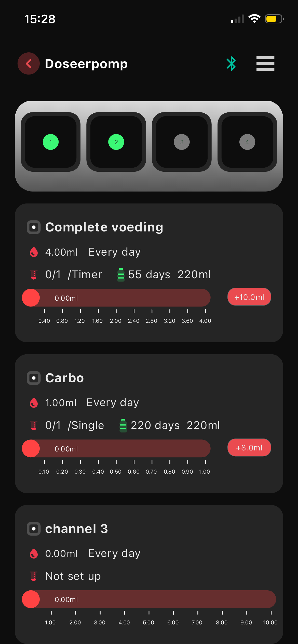
Task: Click the Complete voeding dosing slider handle
Action: tap(31, 298)
